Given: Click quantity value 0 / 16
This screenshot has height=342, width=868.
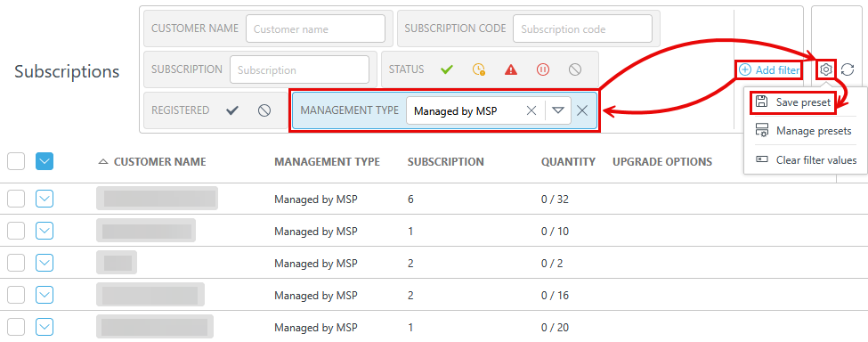Looking at the screenshot, I should click(556, 296).
